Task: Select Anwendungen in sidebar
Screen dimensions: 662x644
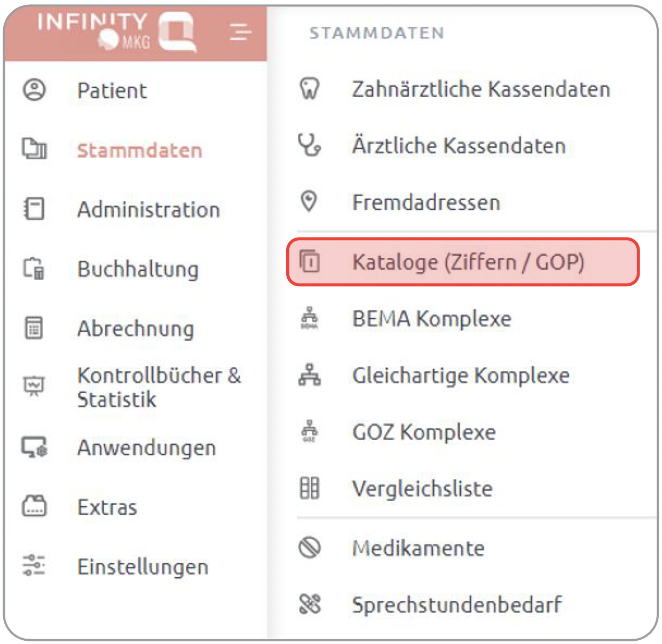Action: point(146,447)
